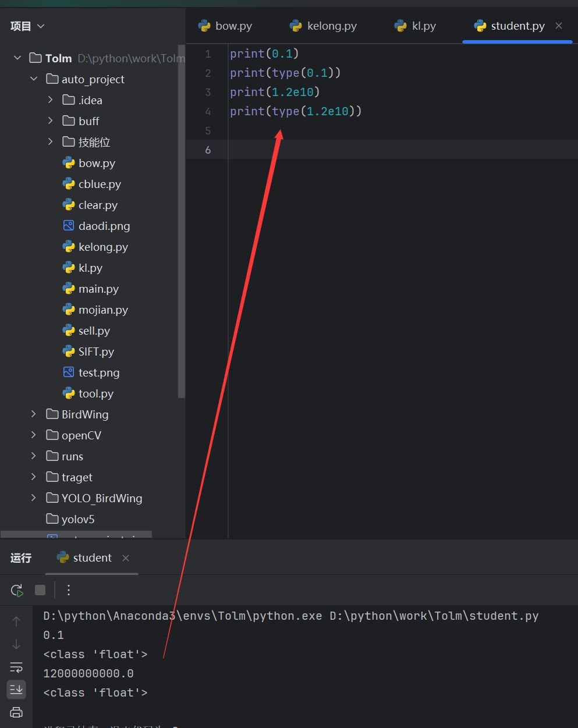Print the console output
The width and height of the screenshot is (578, 728).
16,712
